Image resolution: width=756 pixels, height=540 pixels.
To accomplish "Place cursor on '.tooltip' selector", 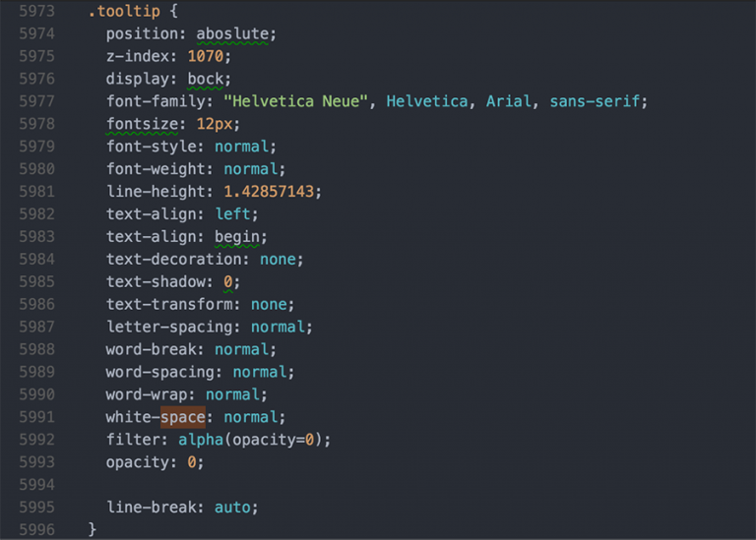I will pos(120,12).
